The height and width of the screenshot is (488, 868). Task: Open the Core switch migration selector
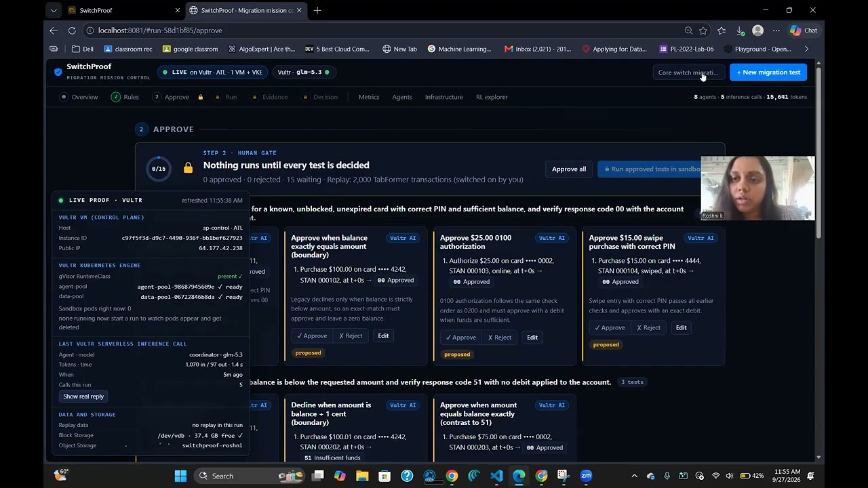688,73
